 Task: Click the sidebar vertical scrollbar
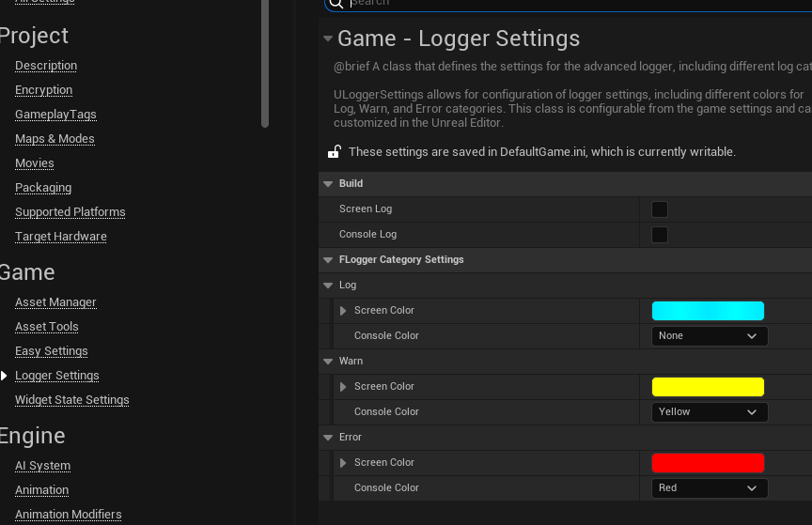click(x=265, y=62)
